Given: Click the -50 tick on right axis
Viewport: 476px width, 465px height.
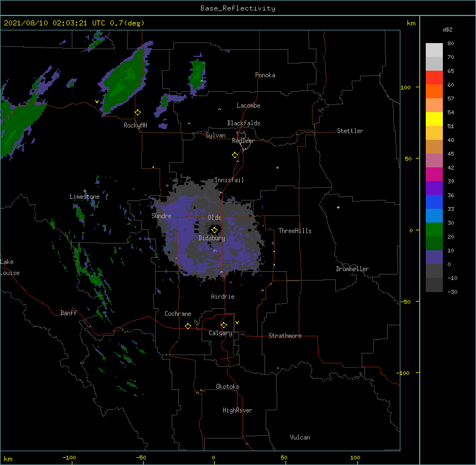Looking at the screenshot, I should click(x=405, y=302).
